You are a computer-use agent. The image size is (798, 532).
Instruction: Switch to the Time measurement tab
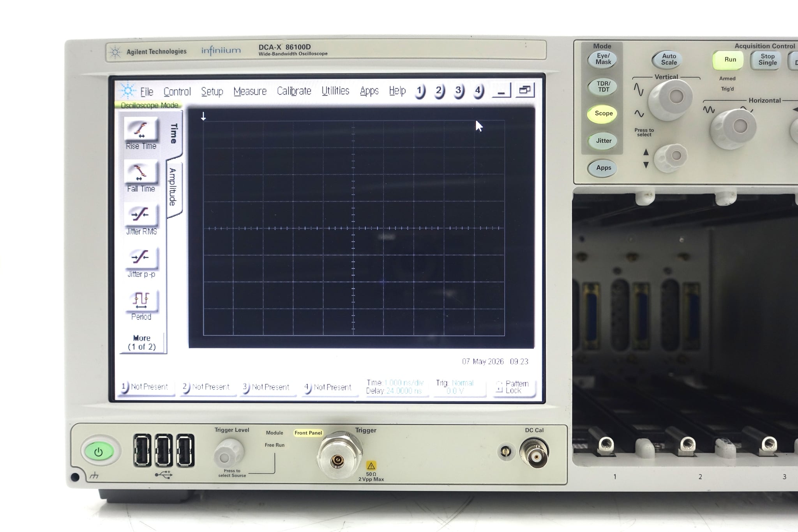pos(174,133)
